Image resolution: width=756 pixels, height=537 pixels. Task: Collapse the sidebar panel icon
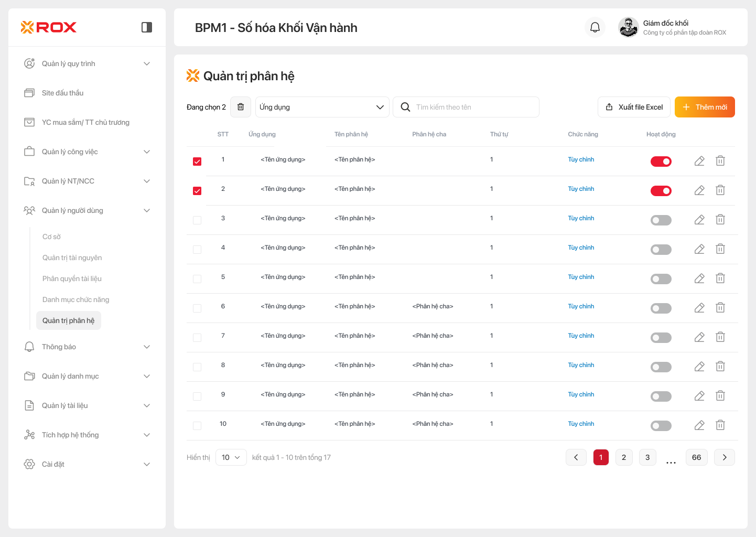(147, 27)
